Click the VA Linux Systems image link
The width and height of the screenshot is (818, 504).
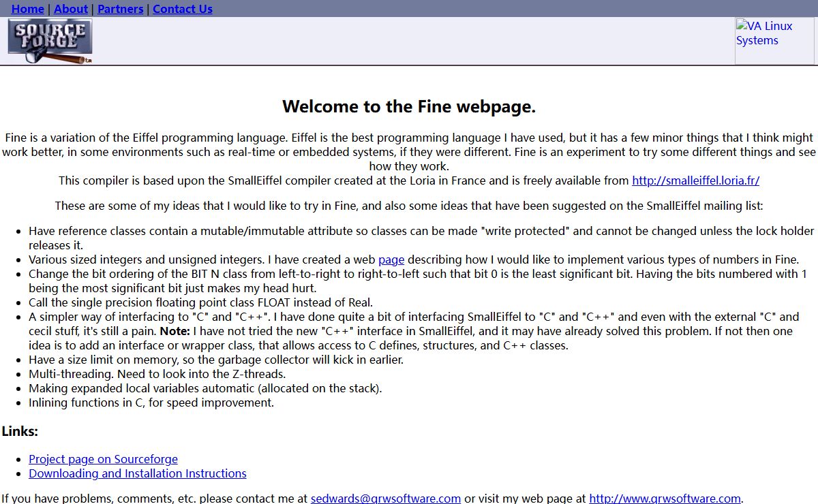(774, 41)
